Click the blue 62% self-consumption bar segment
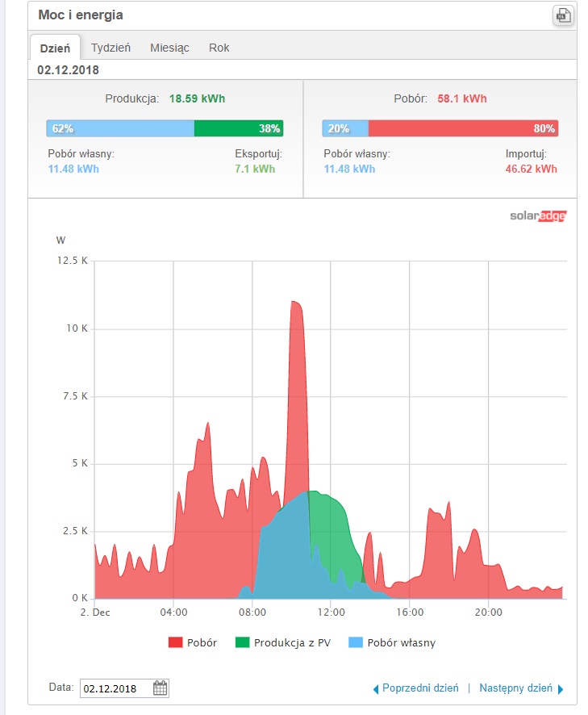Image resolution: width=588 pixels, height=715 pixels. 121,128
